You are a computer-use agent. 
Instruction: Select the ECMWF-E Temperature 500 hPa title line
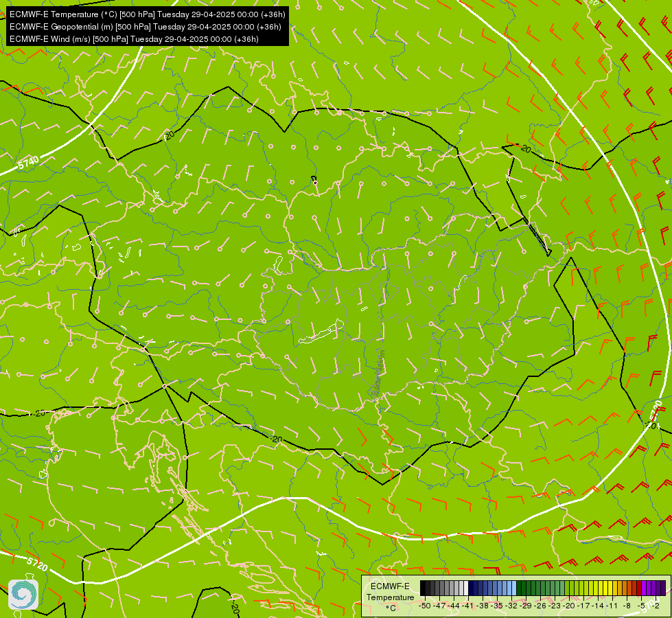point(147,14)
